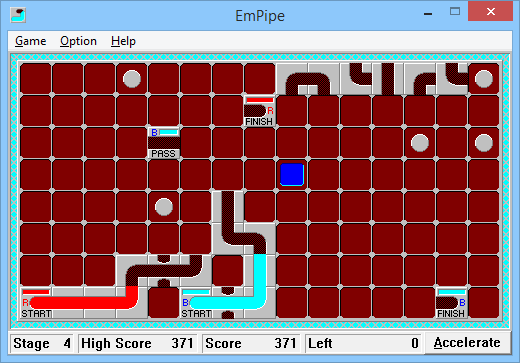Minimize the EmPipe window
Screen dimensions: 520x363
pos(428,13)
